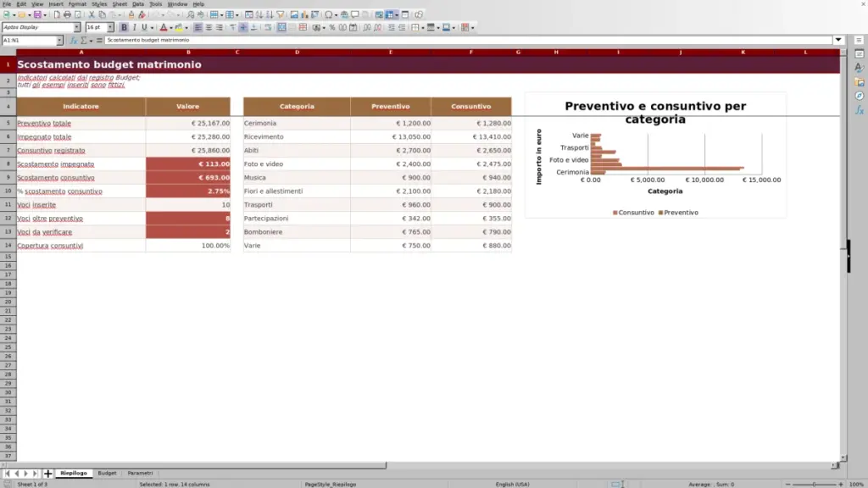Image resolution: width=868 pixels, height=488 pixels.
Task: Open the Function Wizard fx icon
Action: click(74, 41)
